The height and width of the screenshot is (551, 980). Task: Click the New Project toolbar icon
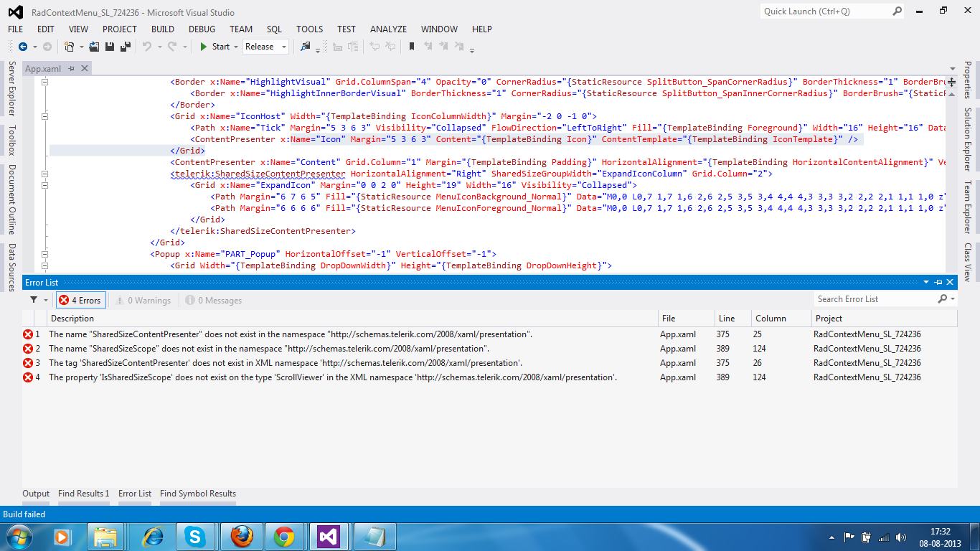pyautogui.click(x=69, y=47)
